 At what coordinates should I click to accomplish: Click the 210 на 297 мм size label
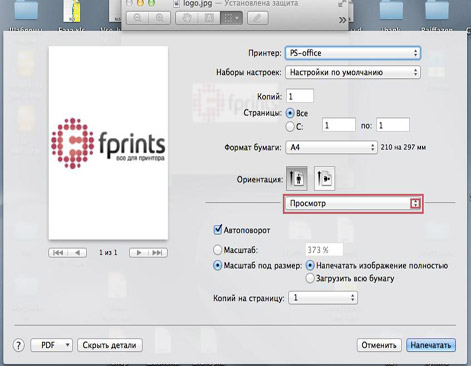(403, 147)
